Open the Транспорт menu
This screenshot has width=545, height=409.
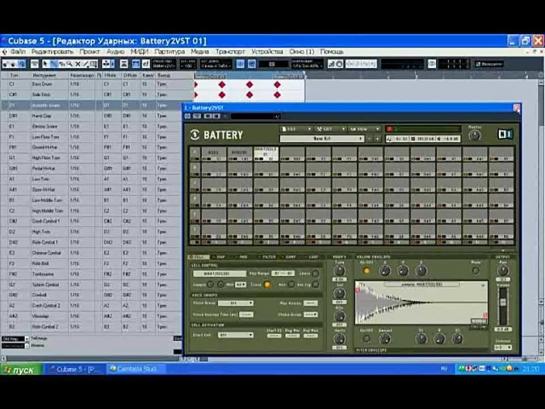[230, 52]
